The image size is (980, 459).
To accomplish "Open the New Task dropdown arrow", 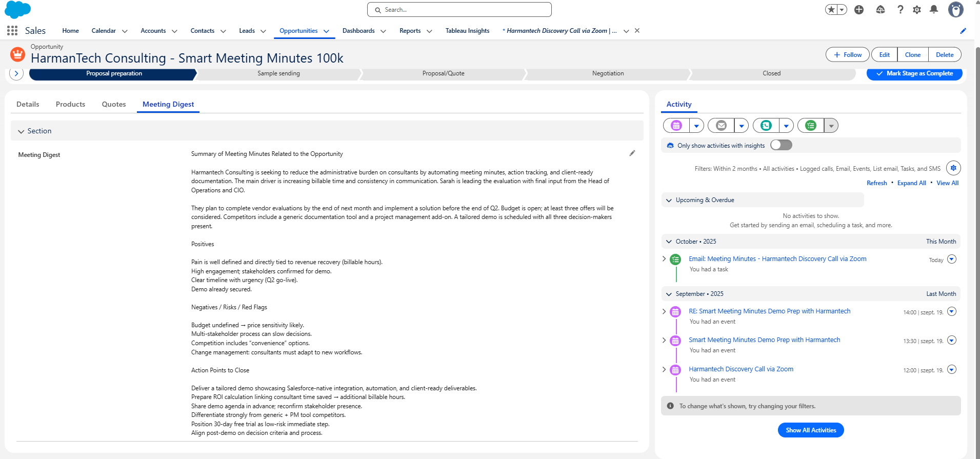I will point(831,126).
